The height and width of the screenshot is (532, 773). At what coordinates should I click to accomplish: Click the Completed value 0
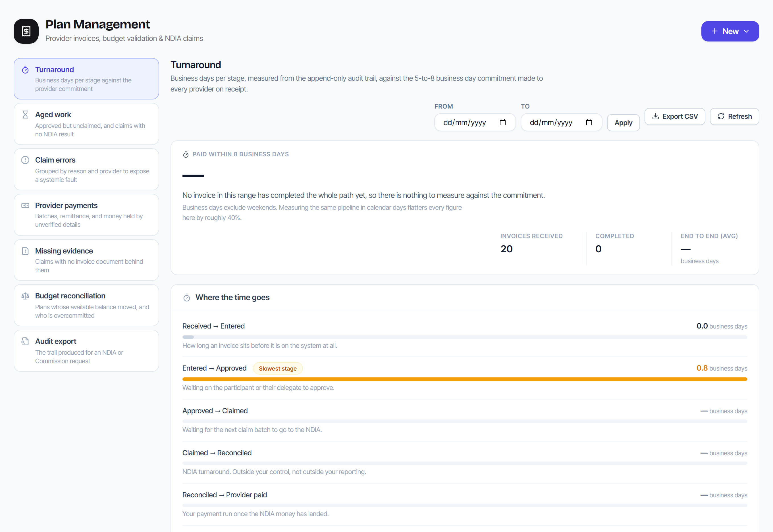point(598,249)
